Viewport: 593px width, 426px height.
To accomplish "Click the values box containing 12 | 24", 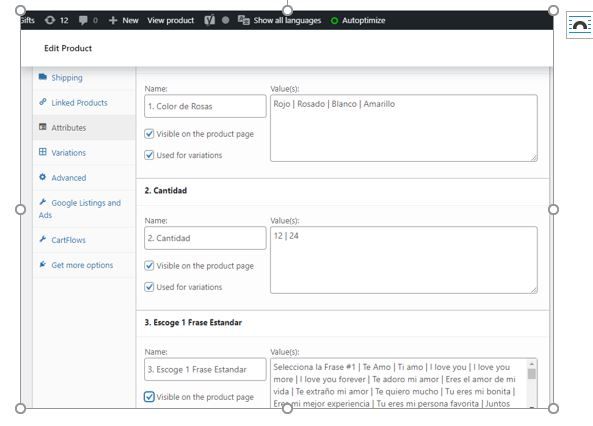I will tap(404, 260).
